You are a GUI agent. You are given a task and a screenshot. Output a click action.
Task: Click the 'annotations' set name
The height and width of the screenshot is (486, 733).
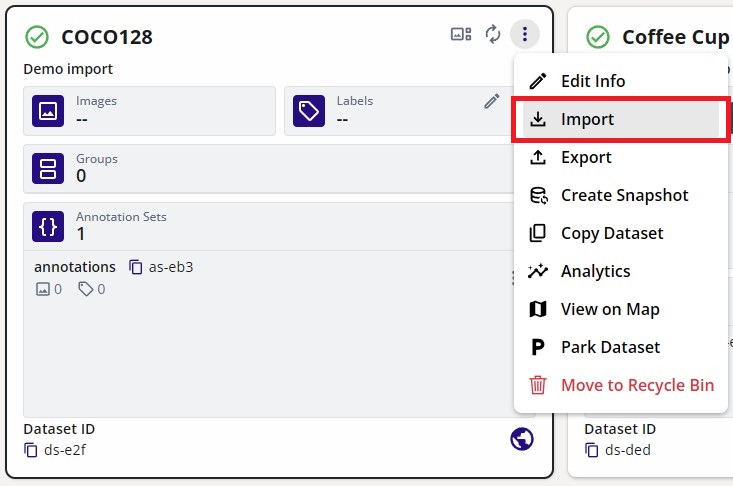click(75, 267)
